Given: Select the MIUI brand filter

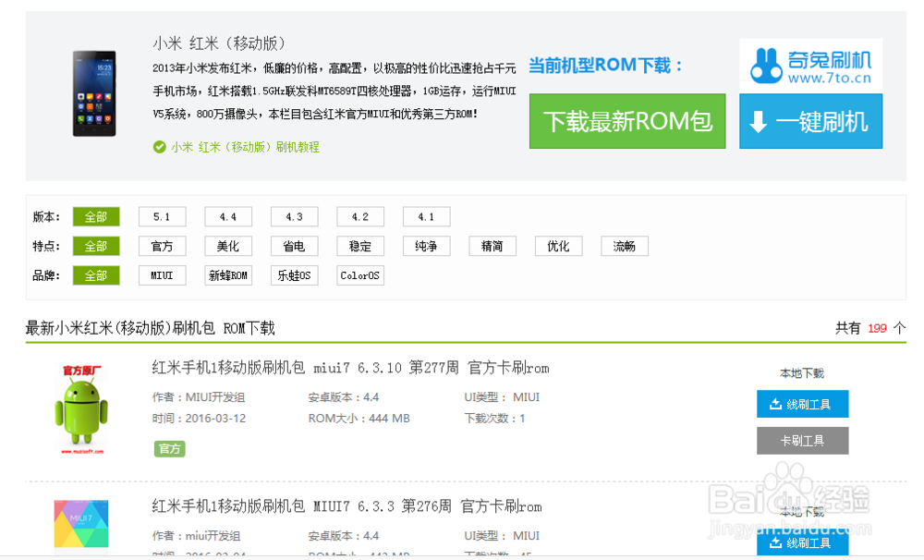Looking at the screenshot, I should click(x=162, y=274).
